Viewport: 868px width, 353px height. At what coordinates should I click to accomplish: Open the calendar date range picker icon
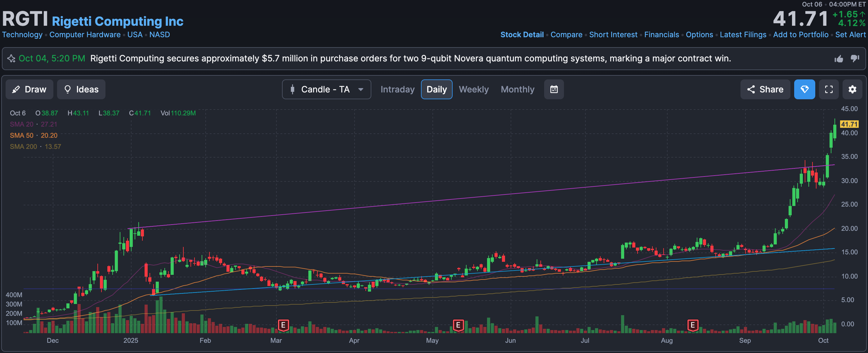tap(554, 89)
